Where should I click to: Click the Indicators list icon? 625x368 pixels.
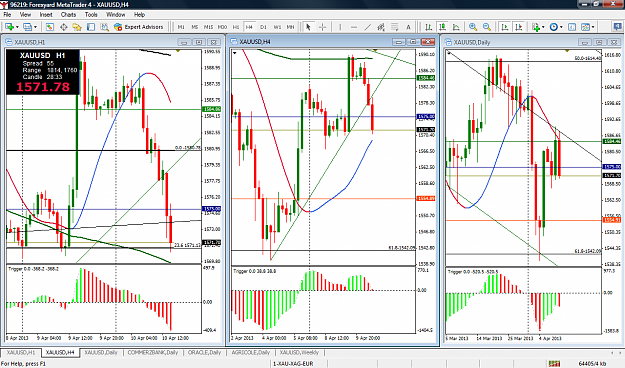pos(535,27)
